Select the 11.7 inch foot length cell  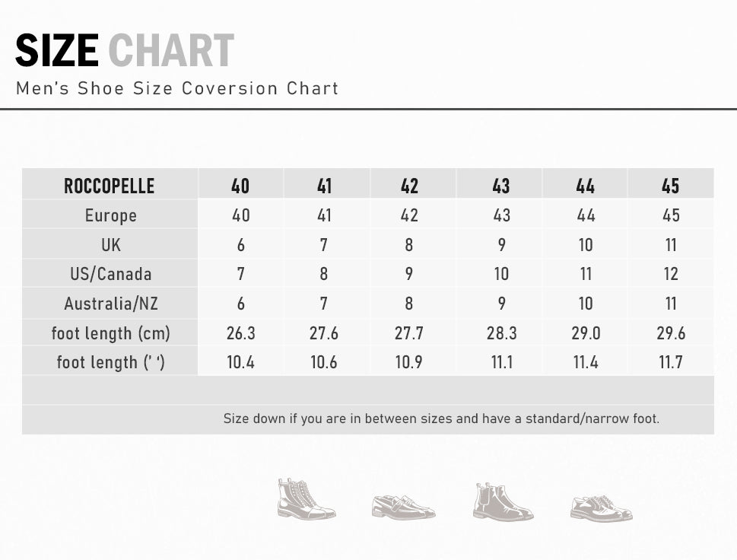click(x=670, y=362)
